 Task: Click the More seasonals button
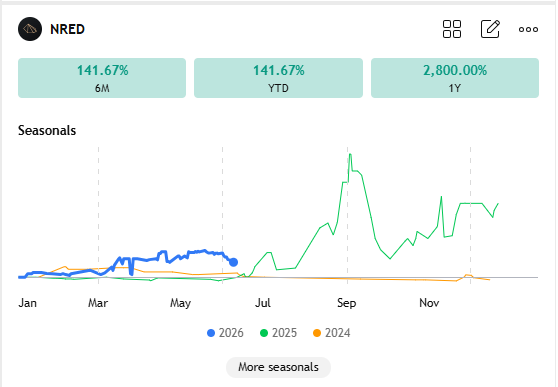[278, 367]
